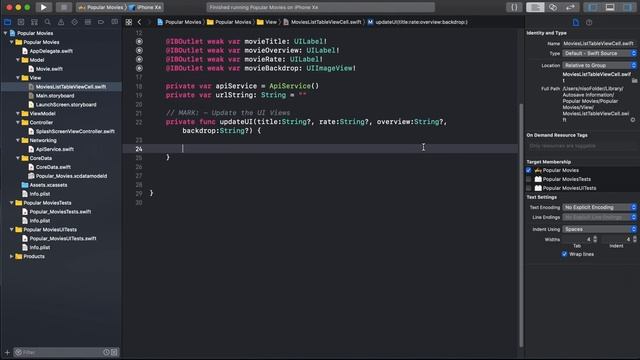Select the Quick Help inspector tab
This screenshot has width=640, height=360.
(x=589, y=22)
